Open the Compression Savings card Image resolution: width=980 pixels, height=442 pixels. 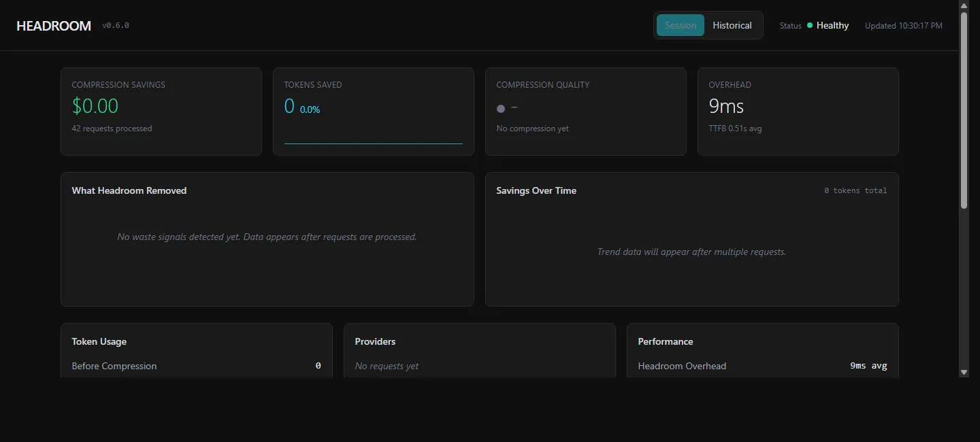(161, 112)
